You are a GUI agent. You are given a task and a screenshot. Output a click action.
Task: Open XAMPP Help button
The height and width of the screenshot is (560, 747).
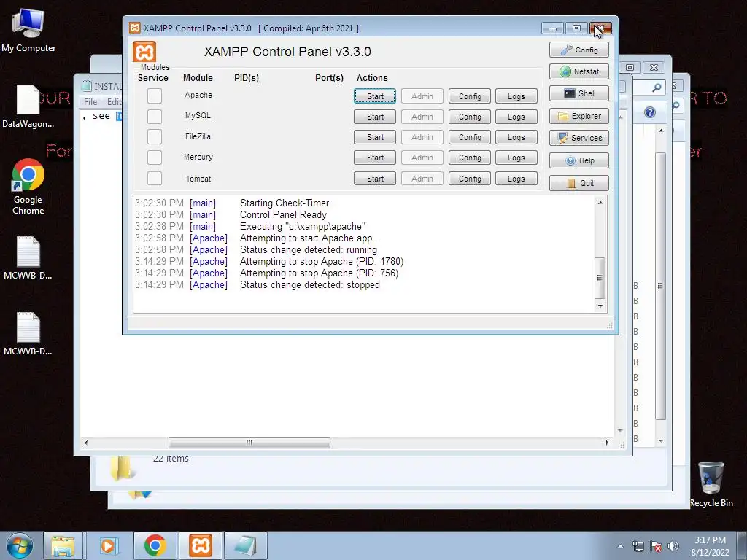pos(578,160)
